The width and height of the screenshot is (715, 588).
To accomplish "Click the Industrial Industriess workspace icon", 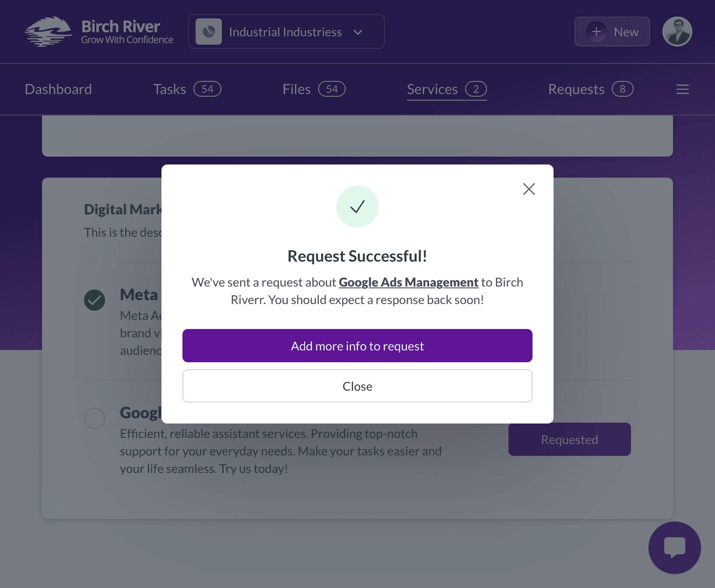I will [209, 31].
